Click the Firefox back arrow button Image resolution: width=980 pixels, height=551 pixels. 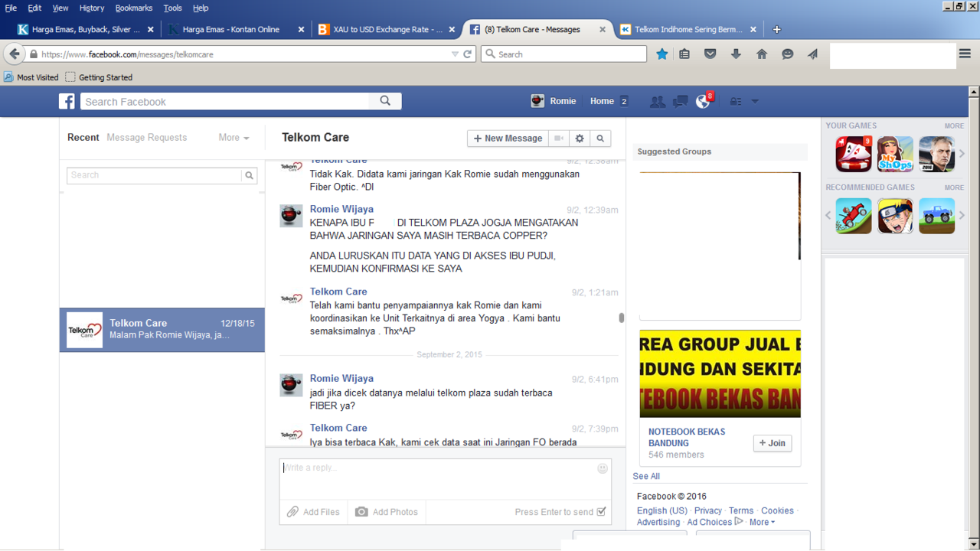[15, 54]
